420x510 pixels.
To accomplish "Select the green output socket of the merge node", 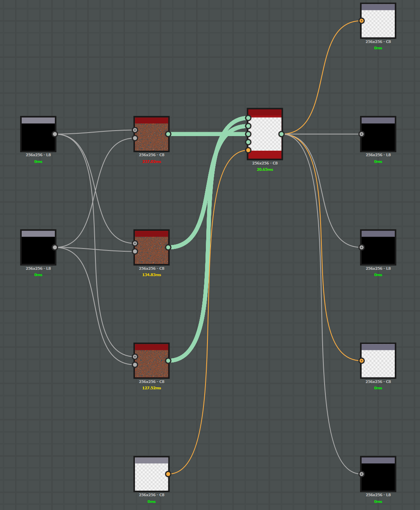I will pos(282,134).
